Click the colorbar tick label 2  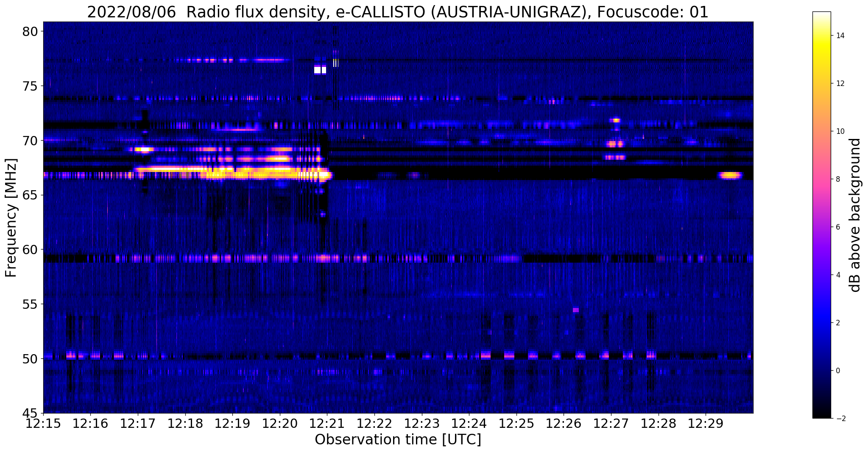(x=837, y=323)
